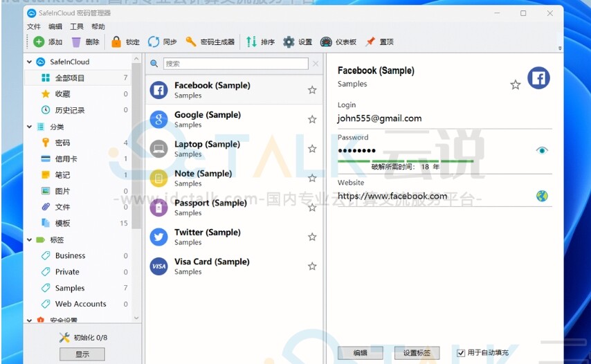Star Google (Sample) as favorite
The image size is (591, 364).
click(x=312, y=119)
